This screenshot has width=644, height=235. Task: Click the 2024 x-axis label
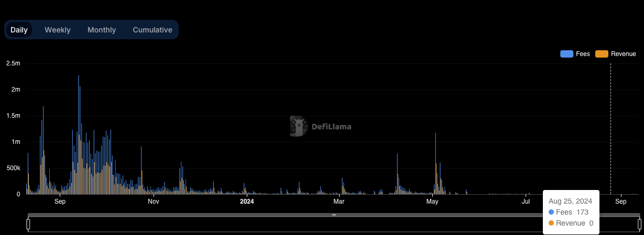(x=247, y=202)
